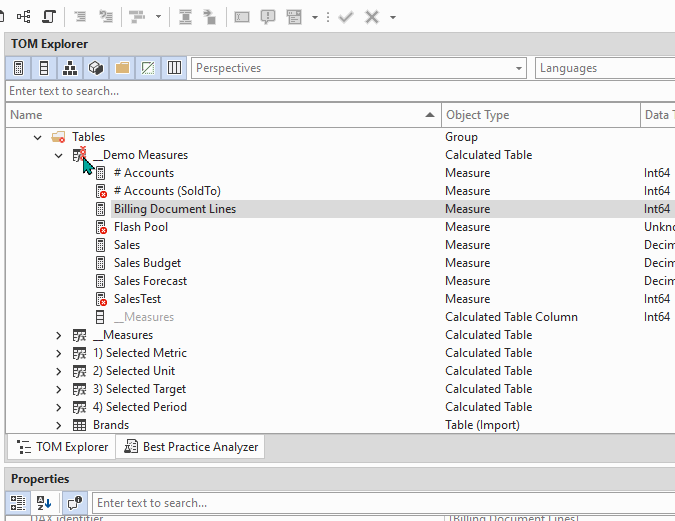The height and width of the screenshot is (521, 675).
Task: Click the error measure icon beside Flash Pool
Action: click(x=101, y=227)
